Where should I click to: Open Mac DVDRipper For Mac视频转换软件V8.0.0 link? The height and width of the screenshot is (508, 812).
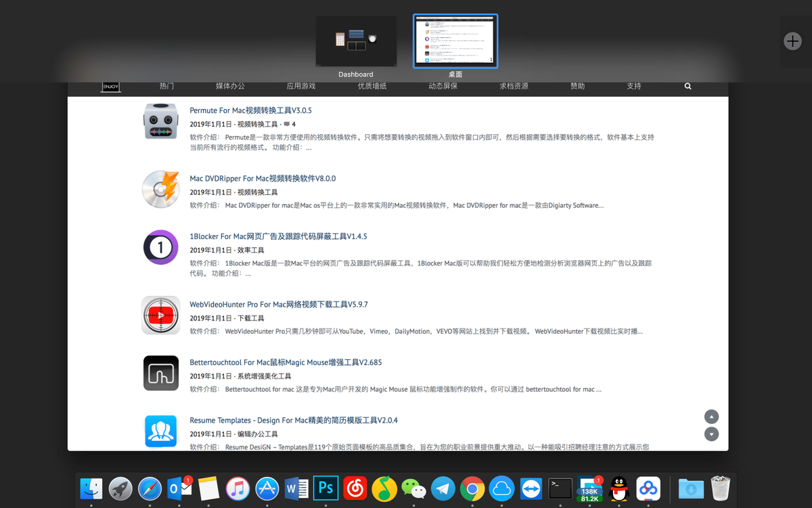pos(263,179)
